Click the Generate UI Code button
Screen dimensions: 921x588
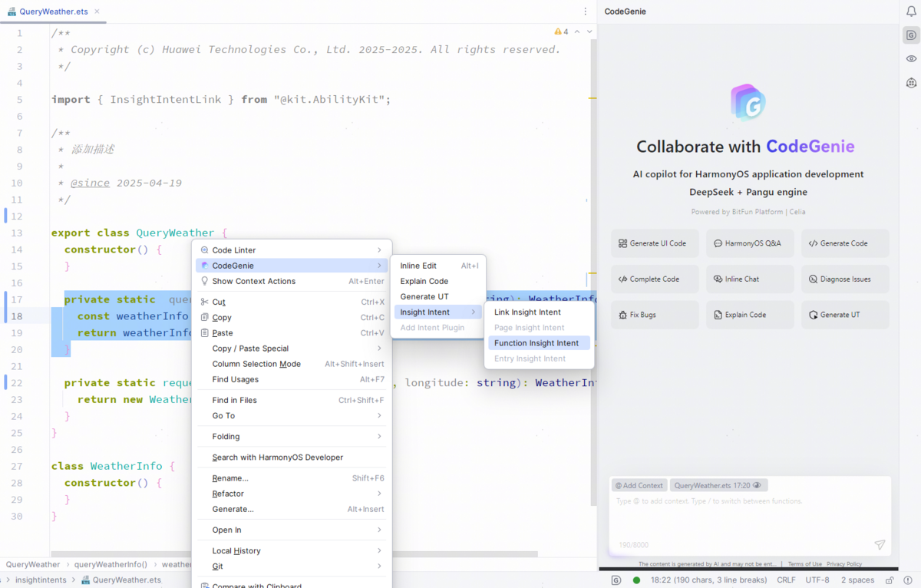coord(655,243)
